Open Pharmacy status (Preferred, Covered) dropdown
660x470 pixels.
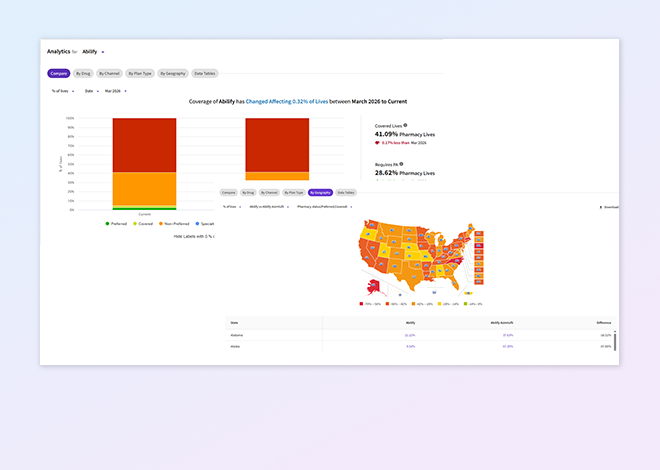point(325,207)
